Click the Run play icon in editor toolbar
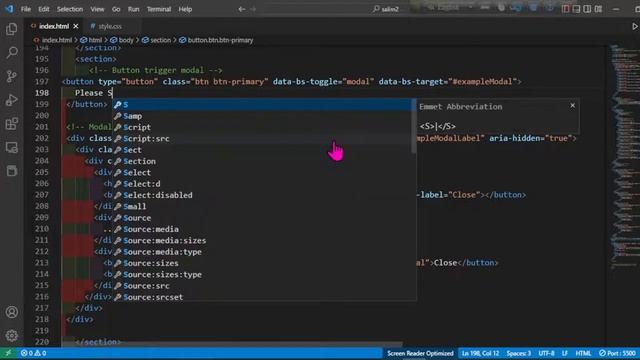The width and height of the screenshot is (640, 360). click(635, 26)
